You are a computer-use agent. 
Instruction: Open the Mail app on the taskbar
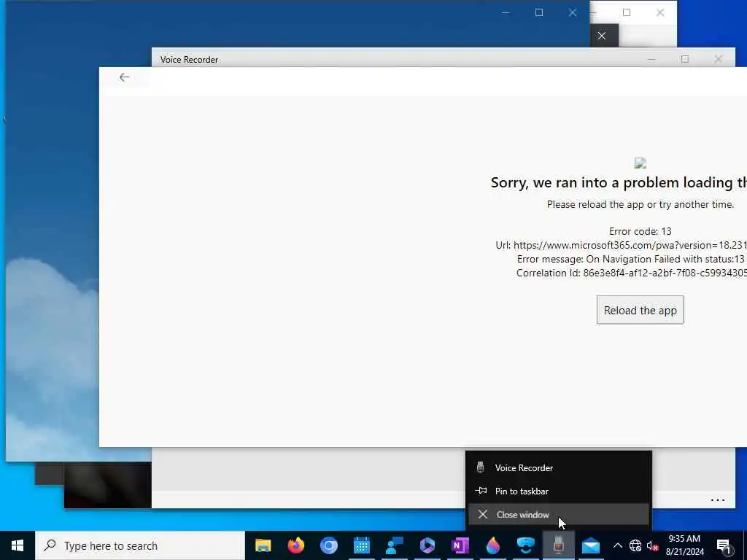(x=591, y=545)
